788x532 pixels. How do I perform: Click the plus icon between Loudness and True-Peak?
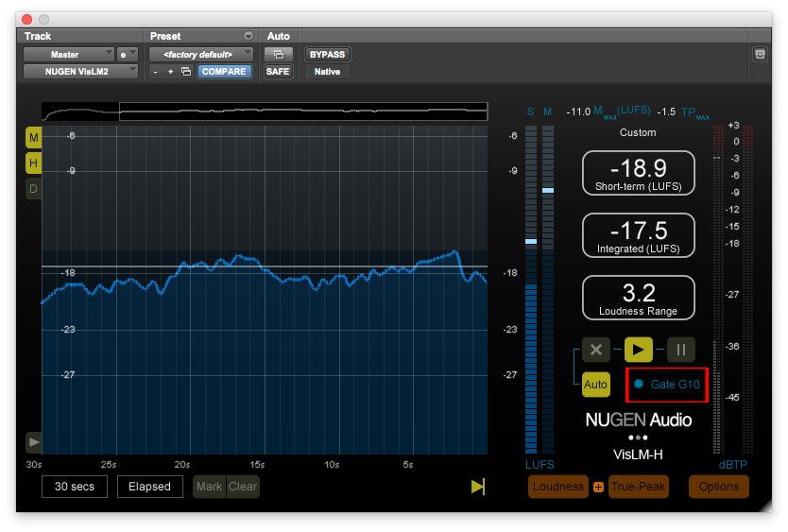pos(598,488)
